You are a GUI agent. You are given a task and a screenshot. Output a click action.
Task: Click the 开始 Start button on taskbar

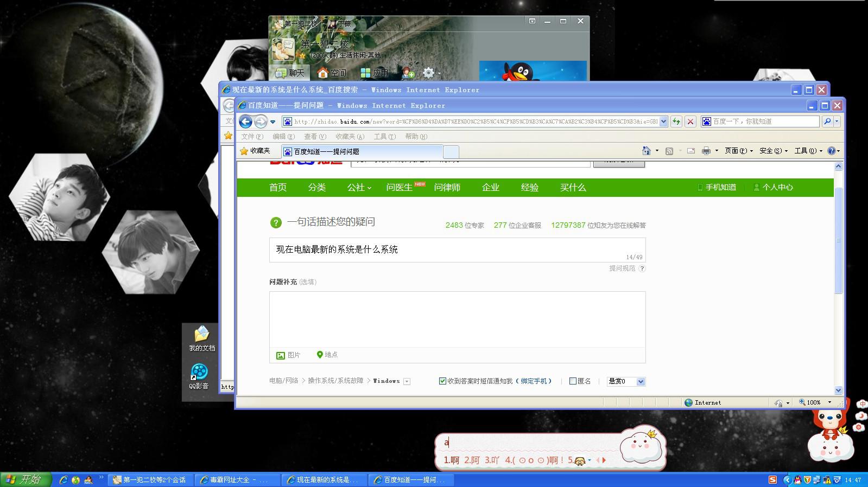point(26,479)
